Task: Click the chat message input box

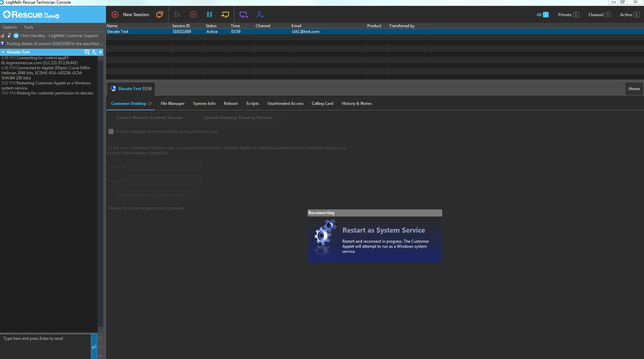Action: point(45,346)
